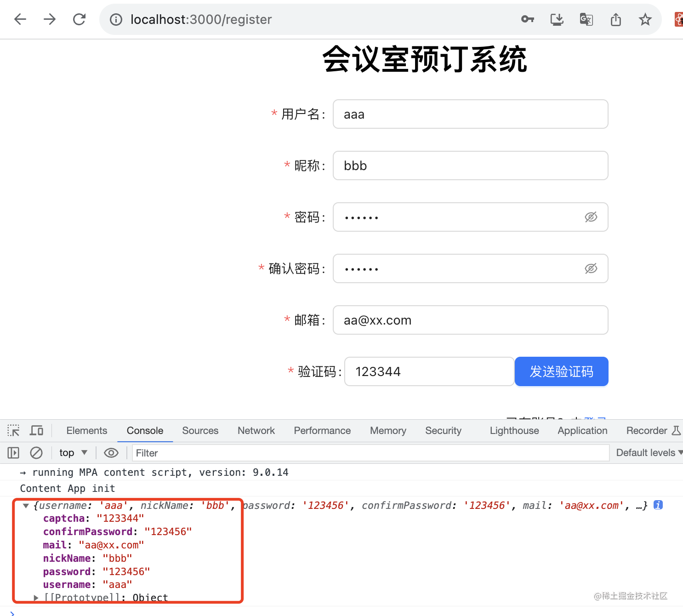This screenshot has width=683, height=616.
Task: Open the Default levels dropdown
Action: [649, 453]
